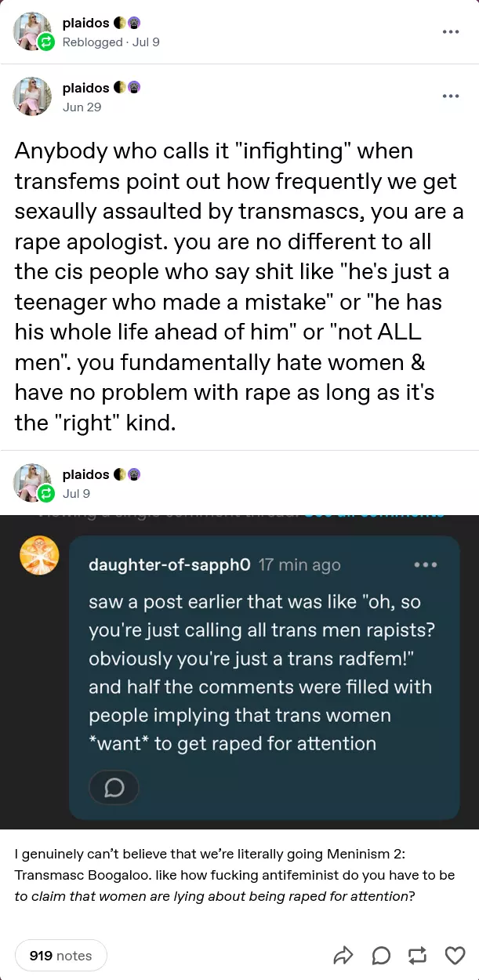Open the Jun 29 post's three-dot menu
The width and height of the screenshot is (479, 980).
tap(450, 96)
